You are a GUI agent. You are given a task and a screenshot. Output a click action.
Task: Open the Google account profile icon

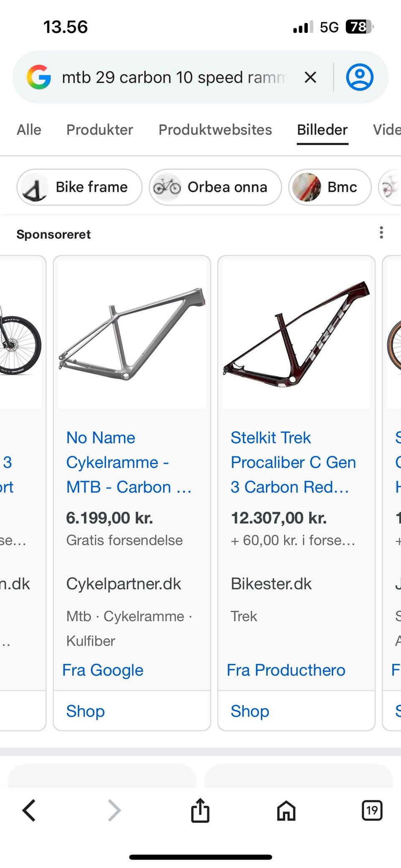point(359,77)
